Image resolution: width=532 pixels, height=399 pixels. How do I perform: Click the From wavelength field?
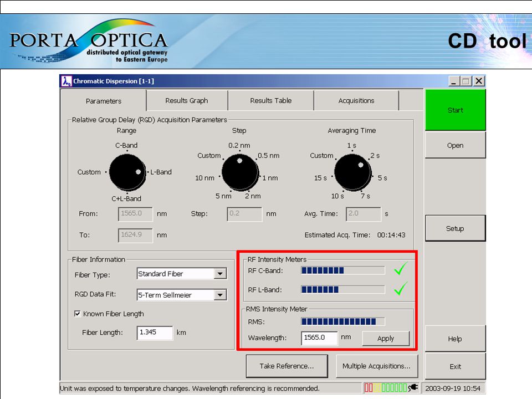135,214
